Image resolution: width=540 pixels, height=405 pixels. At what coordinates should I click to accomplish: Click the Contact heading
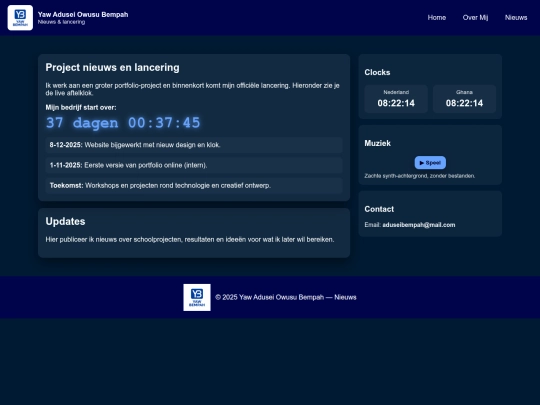click(x=379, y=209)
